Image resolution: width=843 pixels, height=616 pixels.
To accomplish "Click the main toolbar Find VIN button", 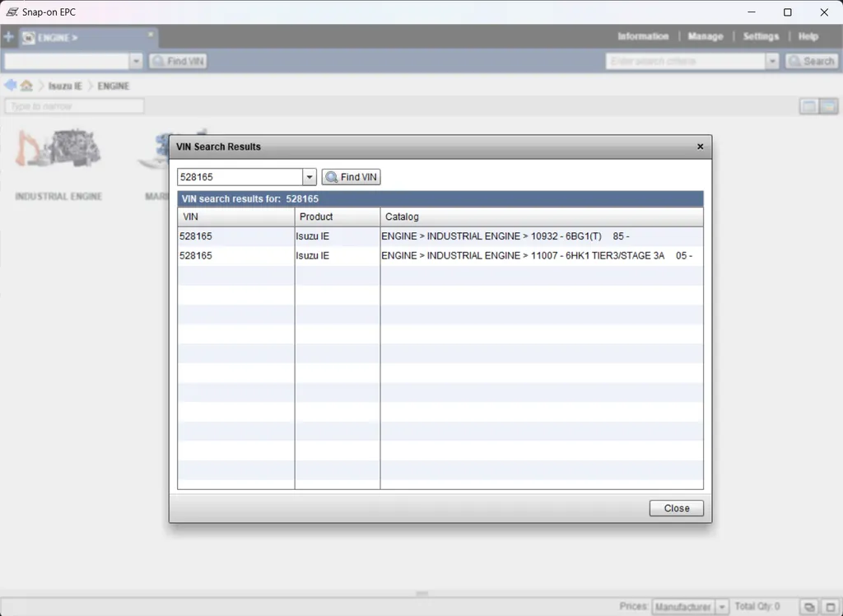I will click(x=178, y=61).
